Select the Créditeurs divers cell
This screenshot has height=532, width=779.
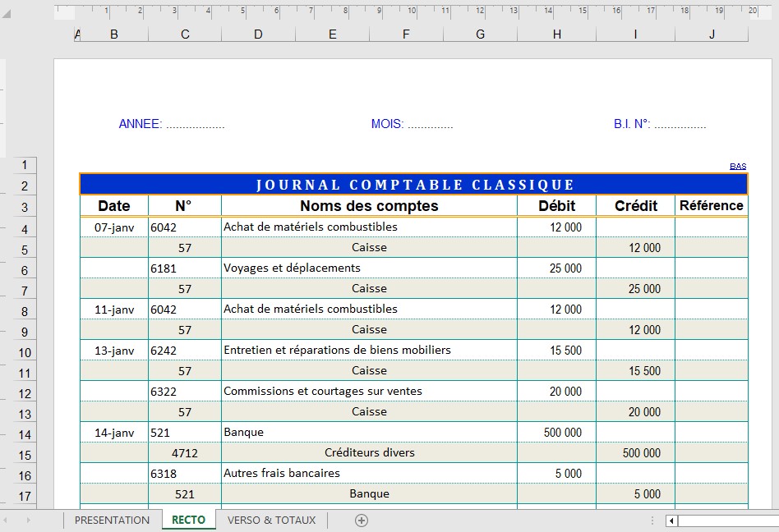tap(369, 452)
